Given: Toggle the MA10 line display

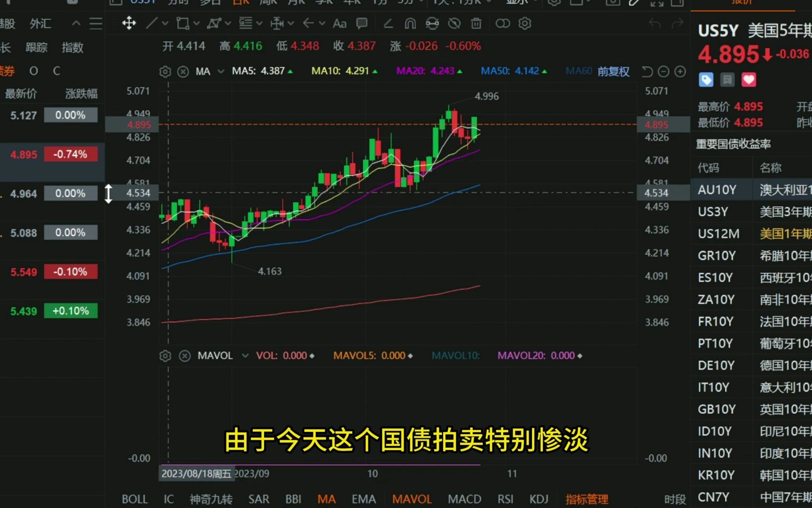Looking at the screenshot, I should [344, 71].
